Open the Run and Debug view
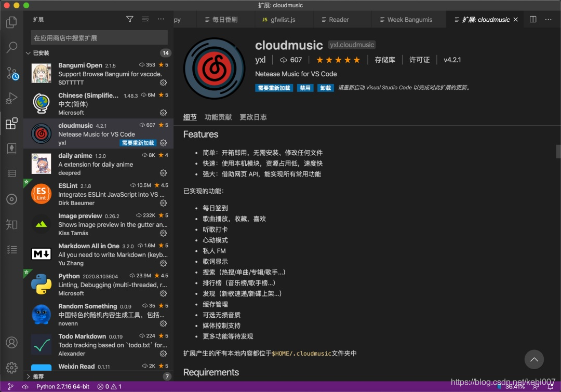Screen dimensions: 561x392 pos(12,98)
